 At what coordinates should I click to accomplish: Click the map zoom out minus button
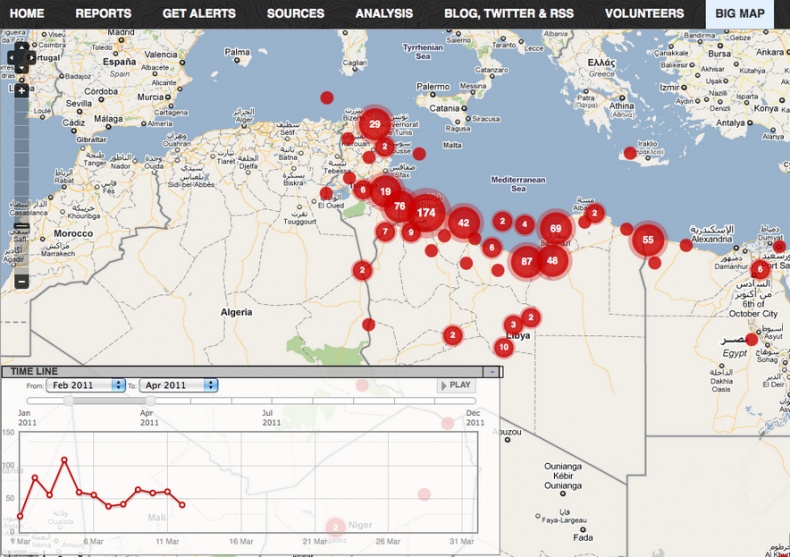(x=21, y=281)
